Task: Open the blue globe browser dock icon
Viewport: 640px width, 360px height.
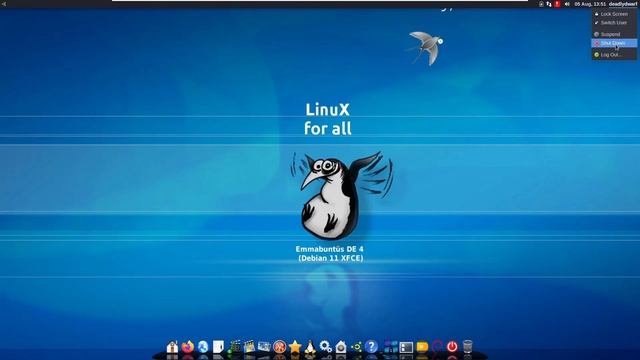Action: 203,347
